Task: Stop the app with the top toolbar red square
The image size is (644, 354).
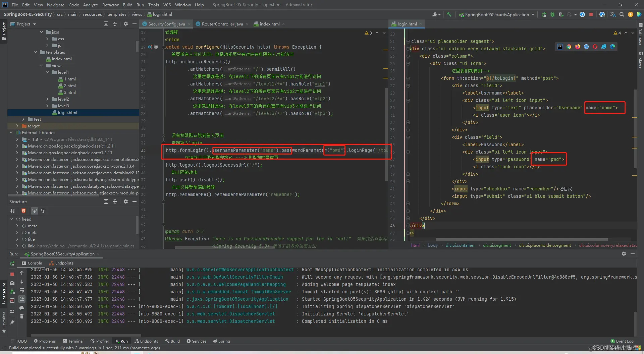Action: point(591,14)
